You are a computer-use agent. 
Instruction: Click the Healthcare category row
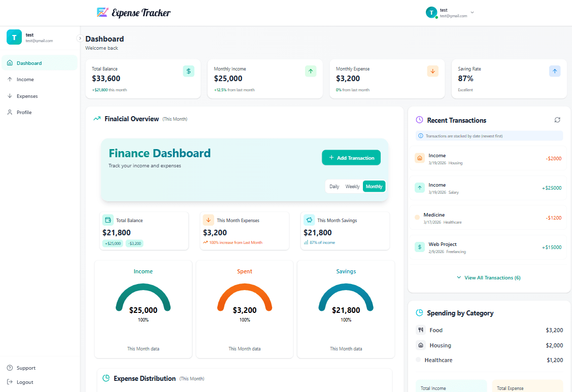point(489,360)
